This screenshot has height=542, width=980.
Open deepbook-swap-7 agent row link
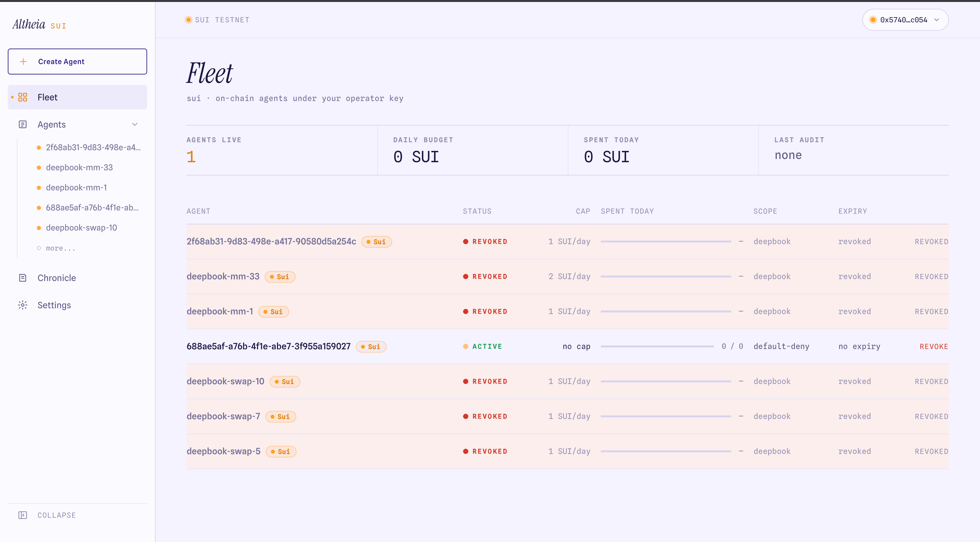click(x=223, y=416)
